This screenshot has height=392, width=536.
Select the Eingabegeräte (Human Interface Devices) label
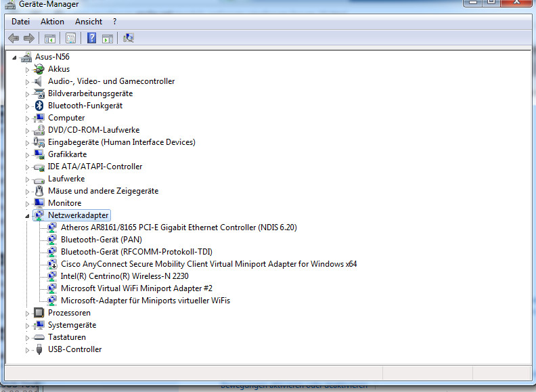click(122, 142)
